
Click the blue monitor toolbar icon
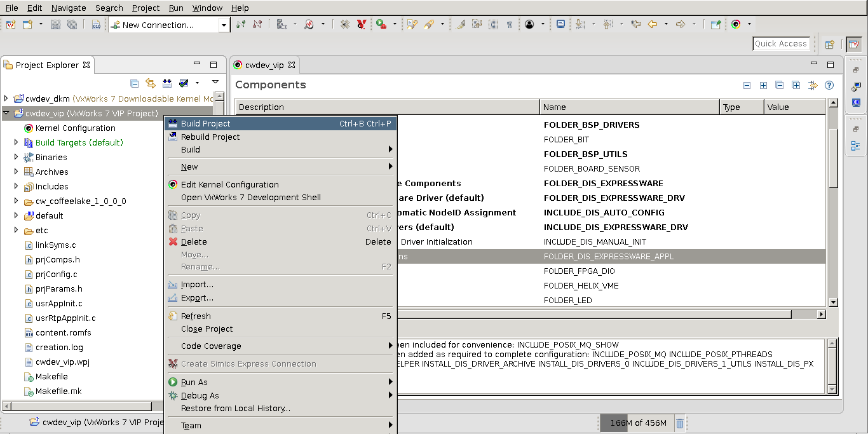(560, 25)
